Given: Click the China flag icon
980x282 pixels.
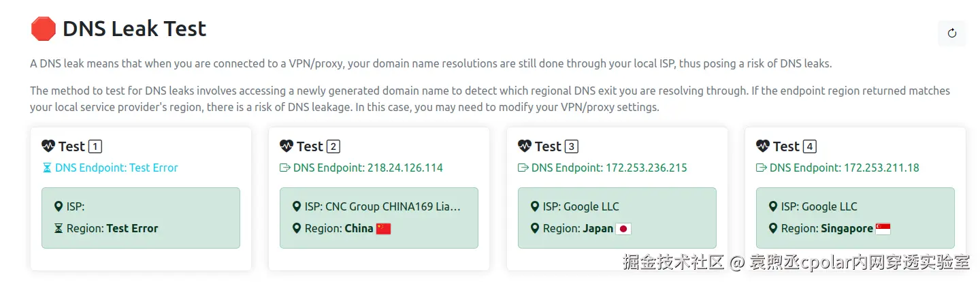Looking at the screenshot, I should 384,229.
